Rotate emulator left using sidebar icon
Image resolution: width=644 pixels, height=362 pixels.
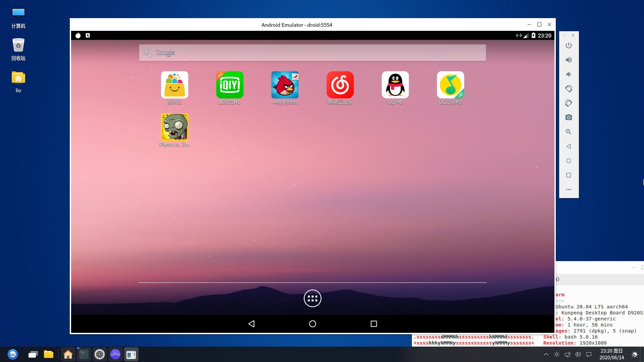pos(569,88)
